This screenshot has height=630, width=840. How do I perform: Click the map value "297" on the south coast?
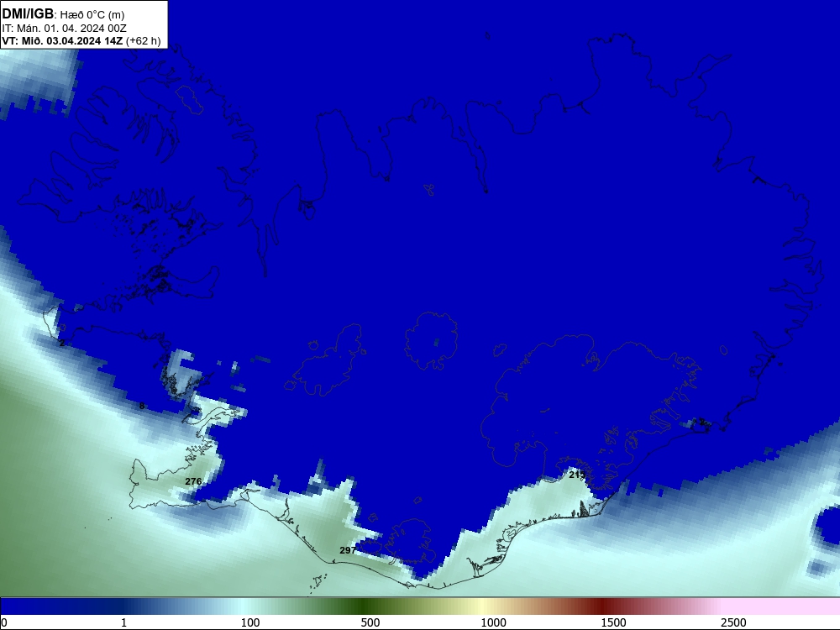pyautogui.click(x=348, y=550)
